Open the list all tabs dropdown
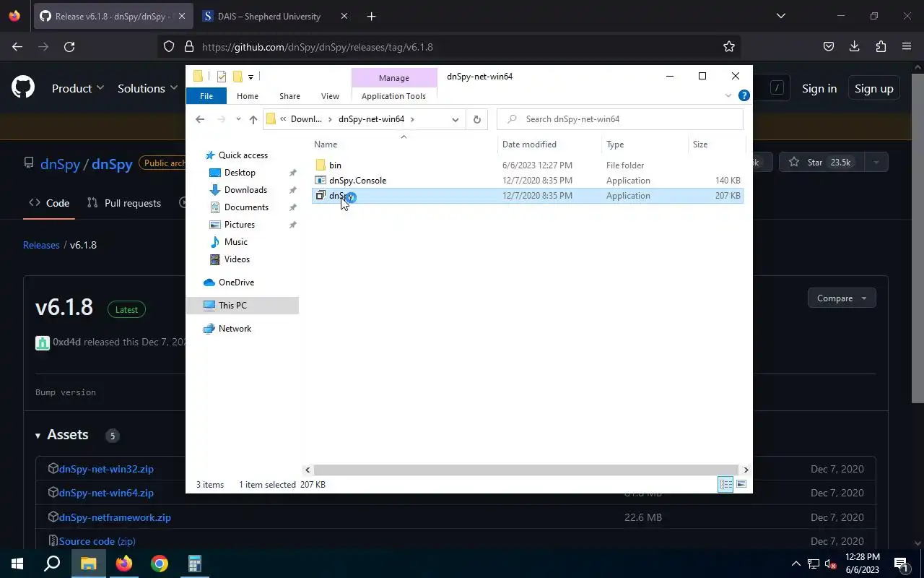This screenshot has width=924, height=578. point(780,16)
